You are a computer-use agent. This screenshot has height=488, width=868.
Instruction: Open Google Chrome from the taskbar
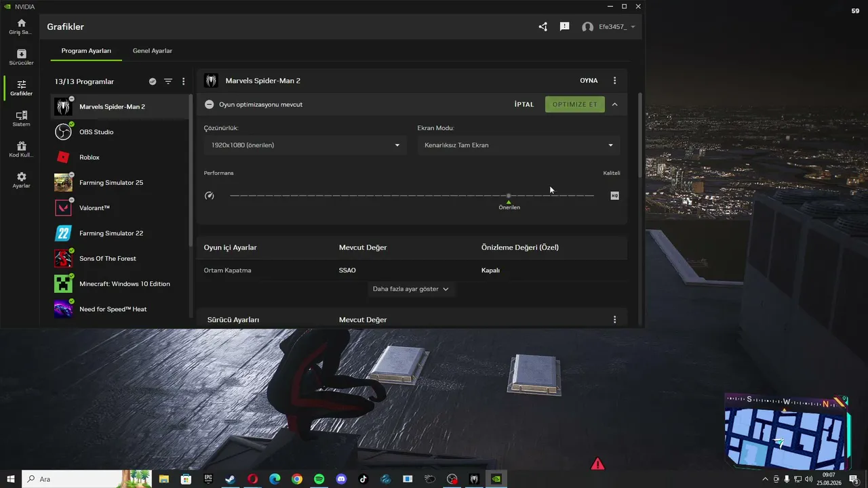pos(297,479)
